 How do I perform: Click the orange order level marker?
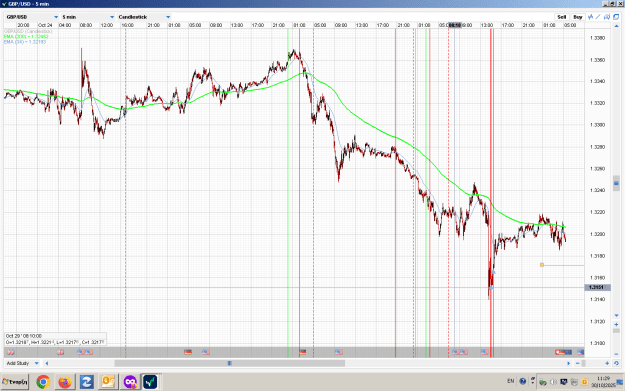[542, 265]
